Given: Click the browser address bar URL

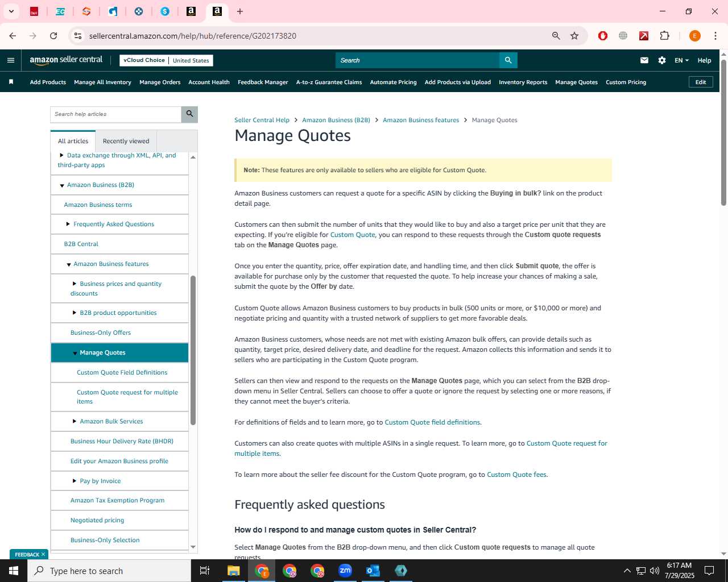Looking at the screenshot, I should point(193,36).
